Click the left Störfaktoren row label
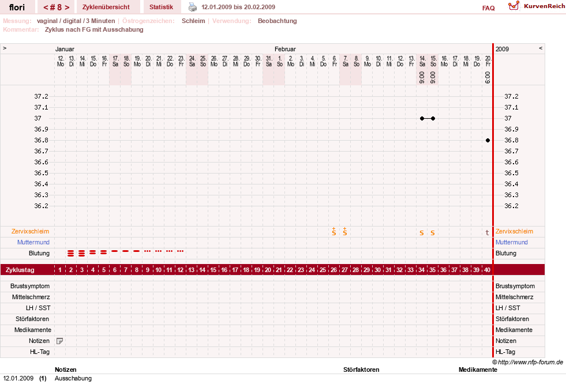Image resolution: width=566 pixels, height=392 pixels. point(32,319)
